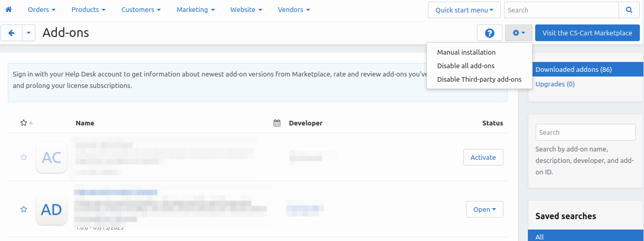Sort by Status column header
The height and width of the screenshot is (241, 644).
click(493, 123)
